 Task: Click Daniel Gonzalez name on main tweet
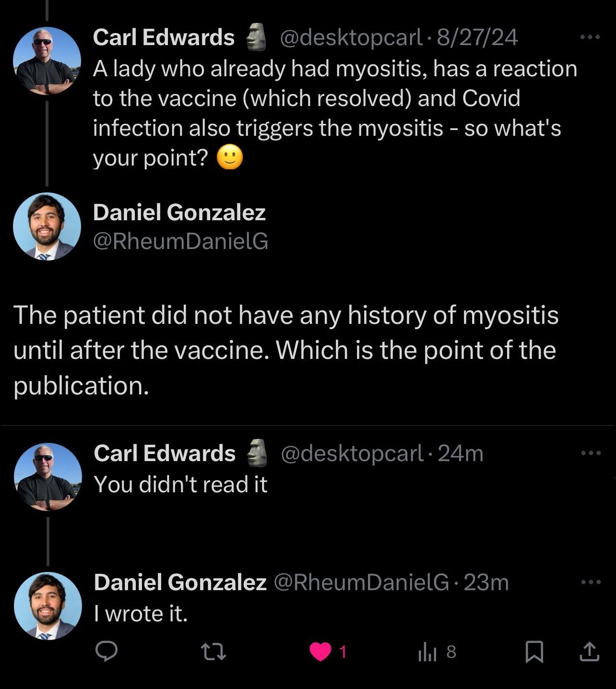[179, 213]
